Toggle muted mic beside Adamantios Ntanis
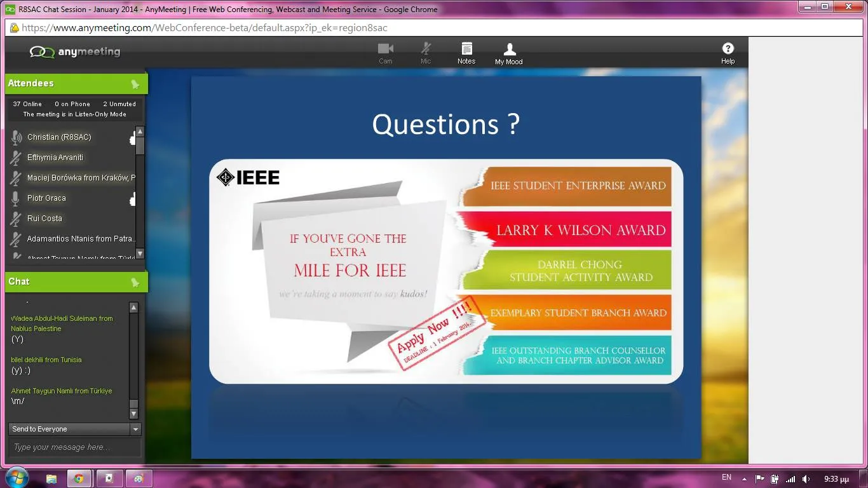Image resolution: width=868 pixels, height=488 pixels. 17,239
